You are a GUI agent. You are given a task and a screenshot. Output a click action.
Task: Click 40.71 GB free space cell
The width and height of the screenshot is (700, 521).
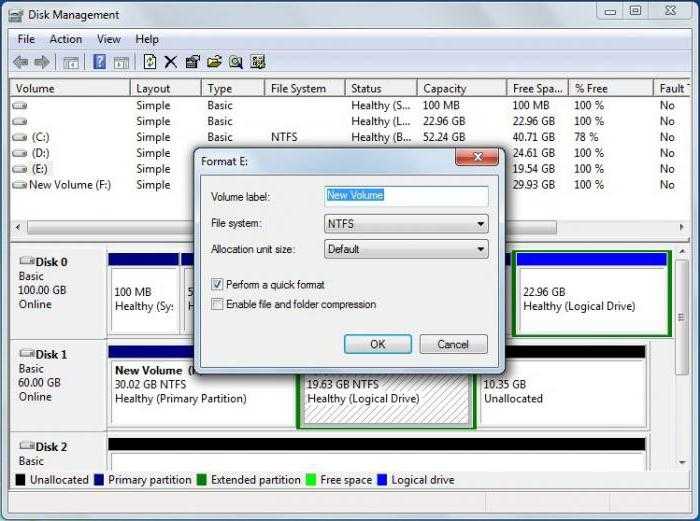(533, 138)
